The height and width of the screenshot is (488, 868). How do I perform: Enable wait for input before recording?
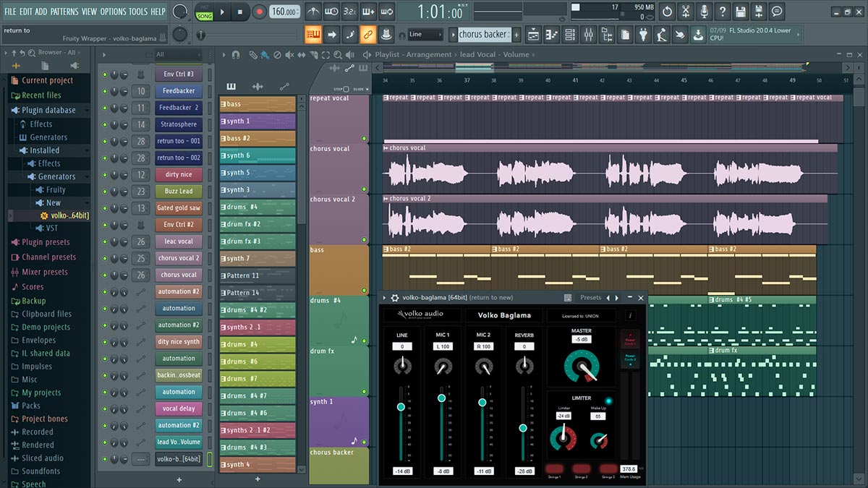coord(332,12)
